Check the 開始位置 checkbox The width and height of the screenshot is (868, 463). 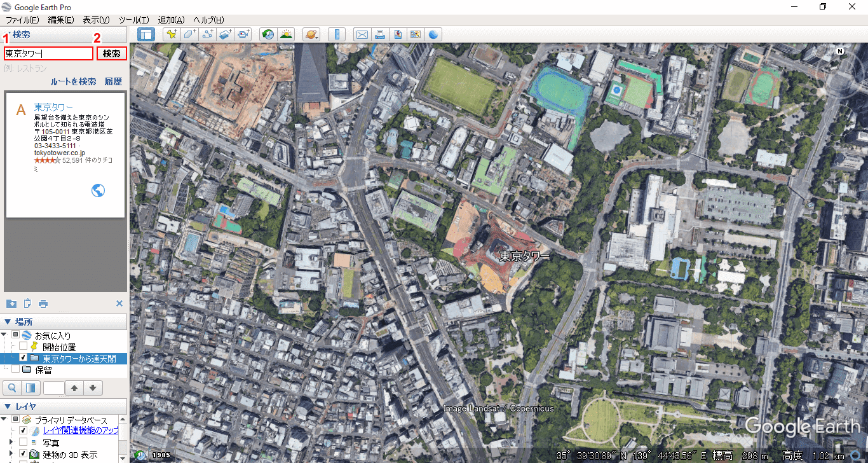click(x=24, y=347)
